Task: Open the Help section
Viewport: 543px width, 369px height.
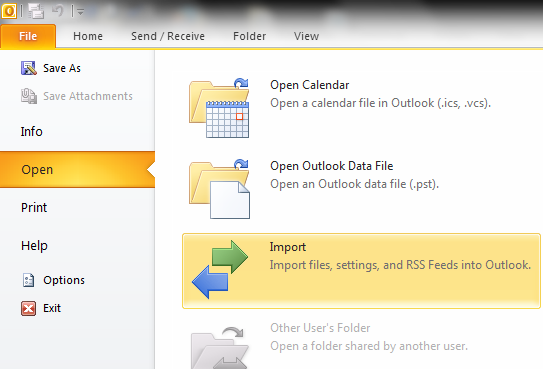Action: pyautogui.click(x=34, y=246)
